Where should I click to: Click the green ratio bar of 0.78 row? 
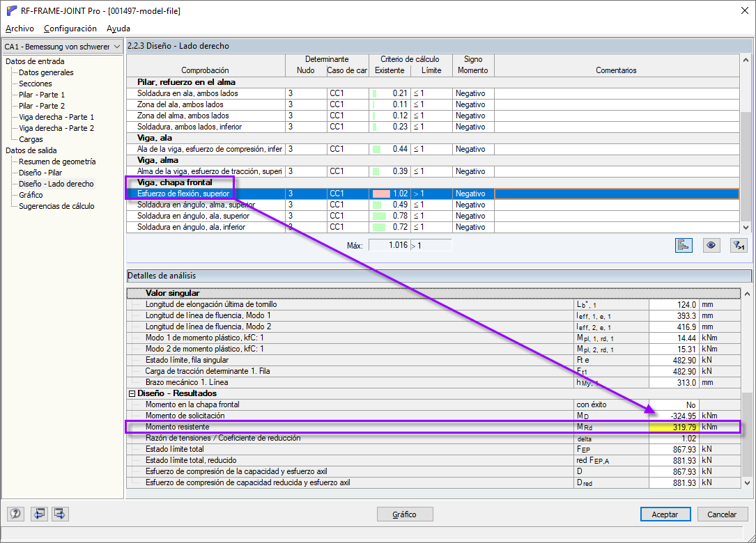pos(380,216)
